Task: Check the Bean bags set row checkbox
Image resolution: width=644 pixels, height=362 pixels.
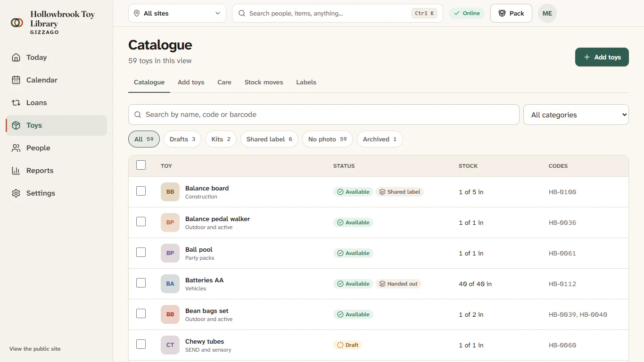Action: [x=141, y=313]
